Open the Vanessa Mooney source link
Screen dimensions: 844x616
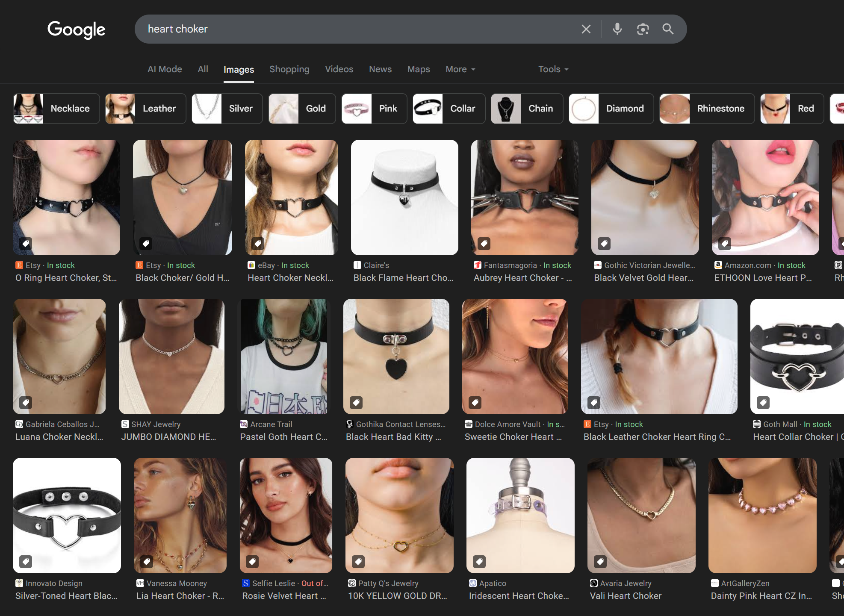177,583
